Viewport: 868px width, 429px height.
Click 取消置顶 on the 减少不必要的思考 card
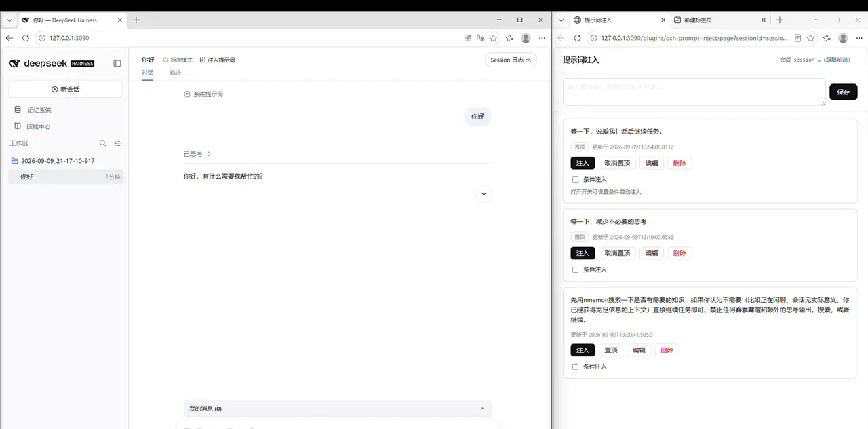coord(617,253)
